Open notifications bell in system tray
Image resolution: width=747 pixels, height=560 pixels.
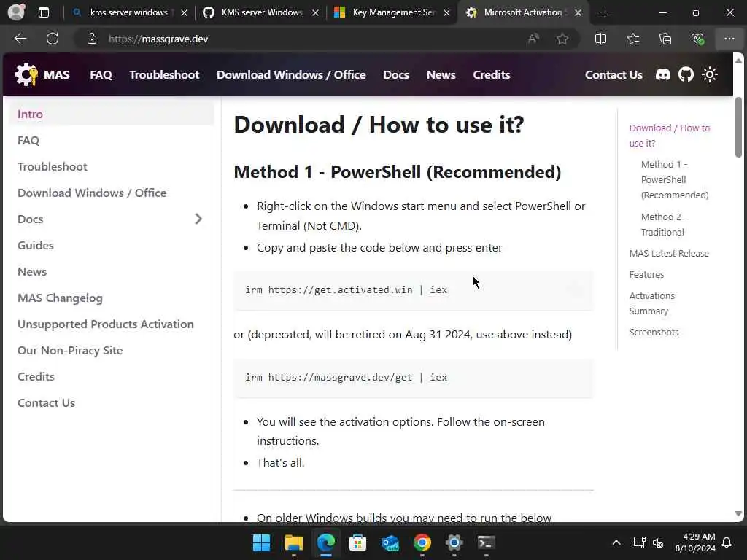(727, 542)
